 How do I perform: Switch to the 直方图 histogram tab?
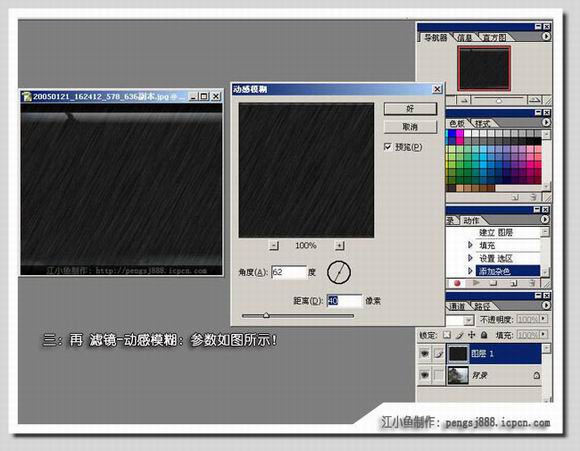pos(494,38)
